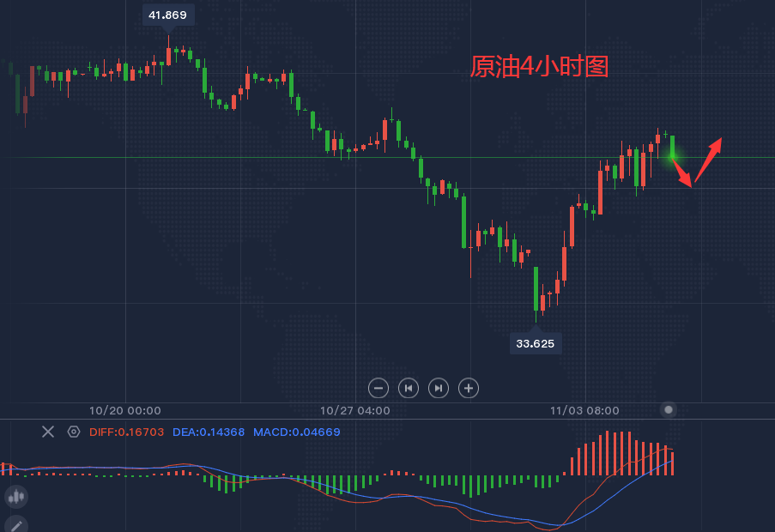Image resolution: width=775 pixels, height=532 pixels.
Task: Click the red 原油4小时图 title text
Action: [x=539, y=66]
